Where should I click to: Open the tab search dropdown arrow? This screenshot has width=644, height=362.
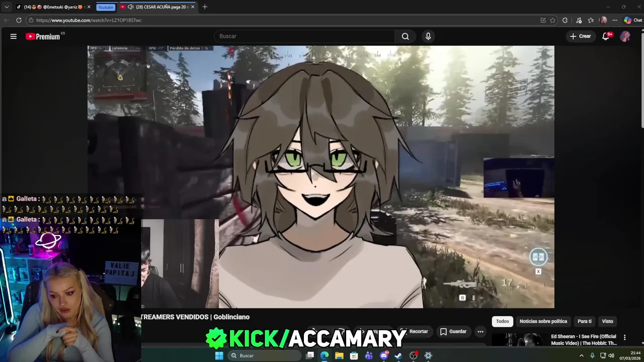[7, 7]
